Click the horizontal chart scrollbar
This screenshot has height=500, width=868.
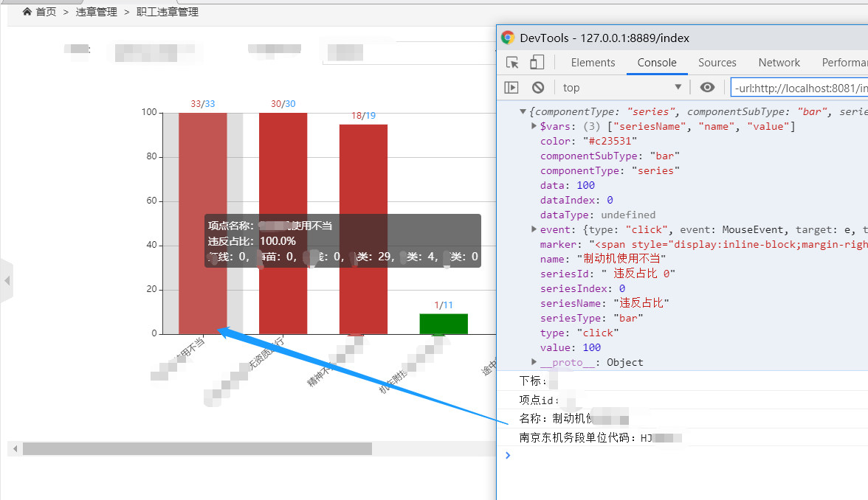199,448
